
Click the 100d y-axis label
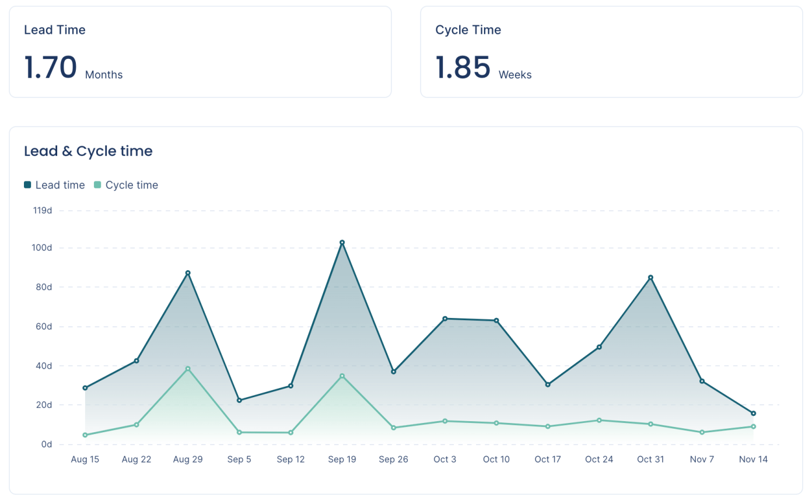click(42, 248)
